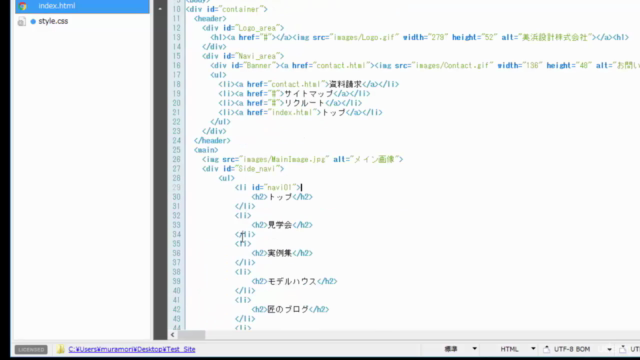Click the サイトマップ text in line 19
Image resolution: width=640 pixels, height=360 pixels.
pyautogui.click(x=309, y=93)
